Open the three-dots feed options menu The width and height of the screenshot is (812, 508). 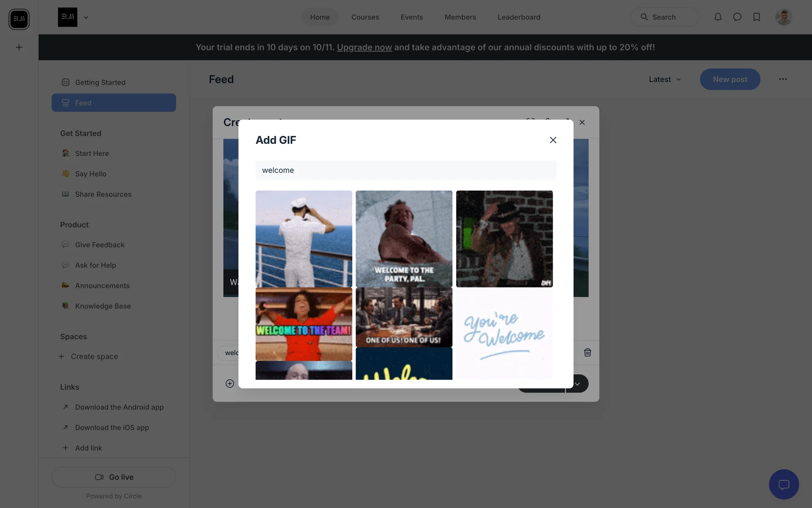[783, 79]
